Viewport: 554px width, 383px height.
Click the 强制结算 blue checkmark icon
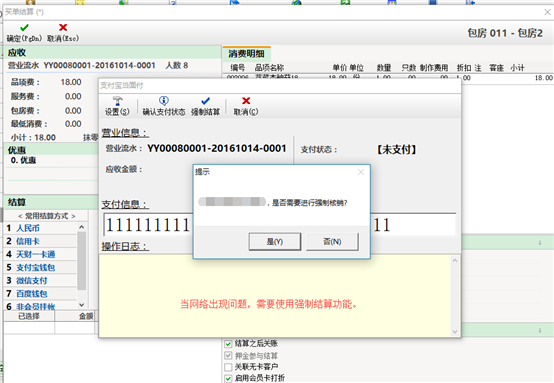[x=205, y=101]
